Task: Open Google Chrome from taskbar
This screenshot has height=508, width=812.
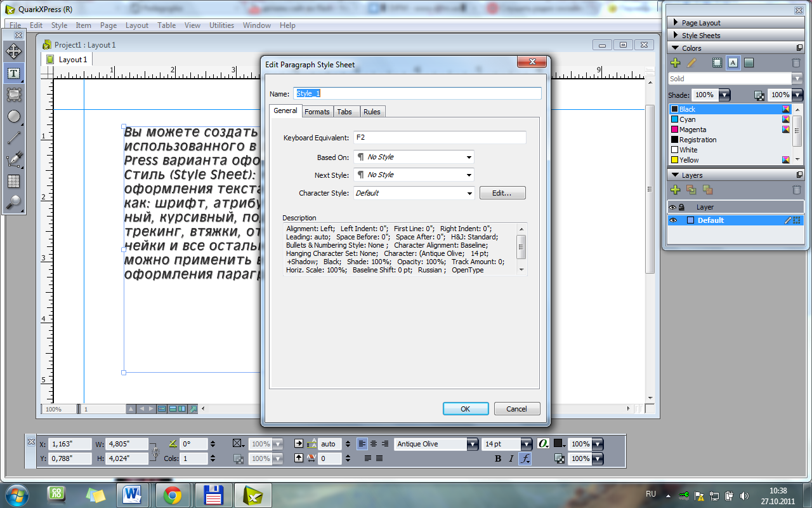Action: point(172,495)
